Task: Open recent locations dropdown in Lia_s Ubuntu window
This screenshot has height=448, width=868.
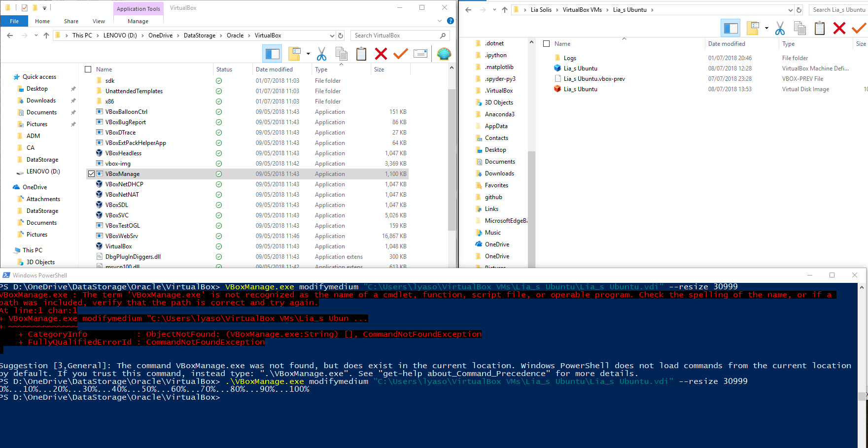Action: point(494,10)
